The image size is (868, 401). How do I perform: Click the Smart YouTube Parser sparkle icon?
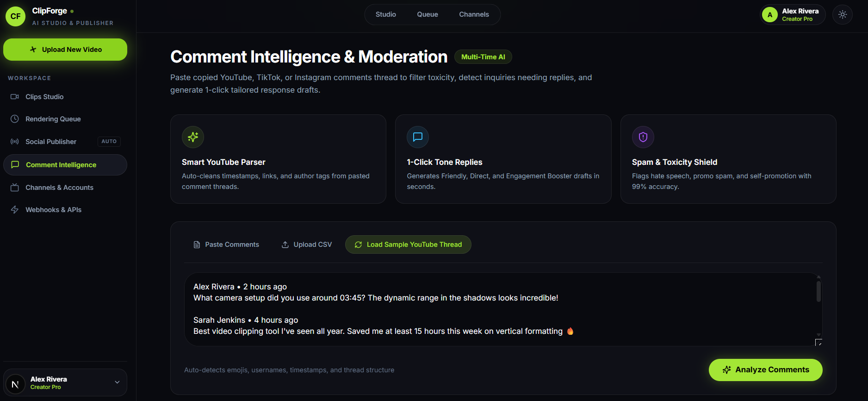point(193,137)
